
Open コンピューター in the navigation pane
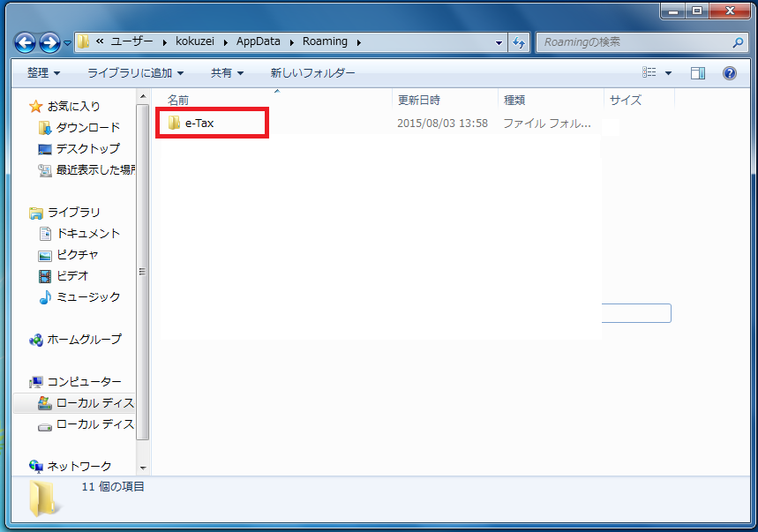[84, 382]
